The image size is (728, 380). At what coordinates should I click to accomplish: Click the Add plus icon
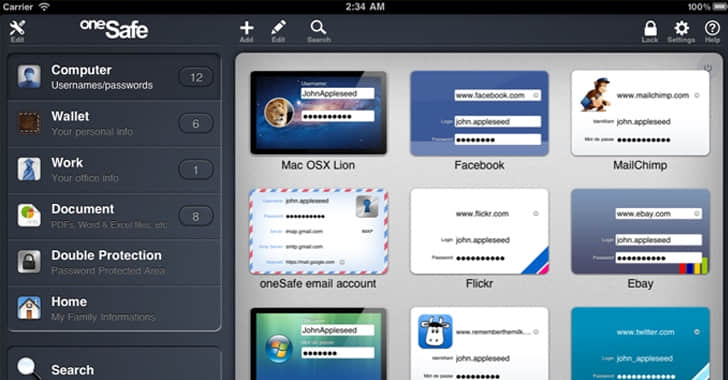[x=247, y=28]
